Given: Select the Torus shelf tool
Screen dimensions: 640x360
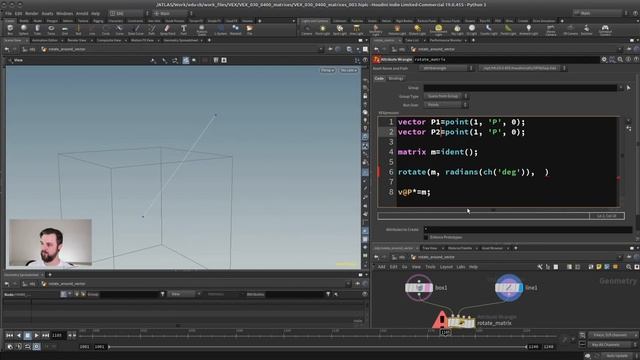Looking at the screenshot, I should click(51, 29).
